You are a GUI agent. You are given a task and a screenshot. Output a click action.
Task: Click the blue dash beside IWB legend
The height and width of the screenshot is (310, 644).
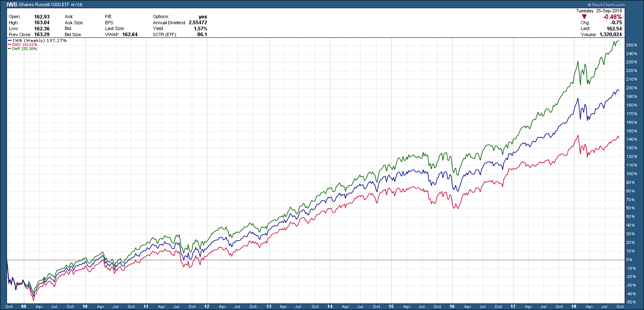point(9,41)
